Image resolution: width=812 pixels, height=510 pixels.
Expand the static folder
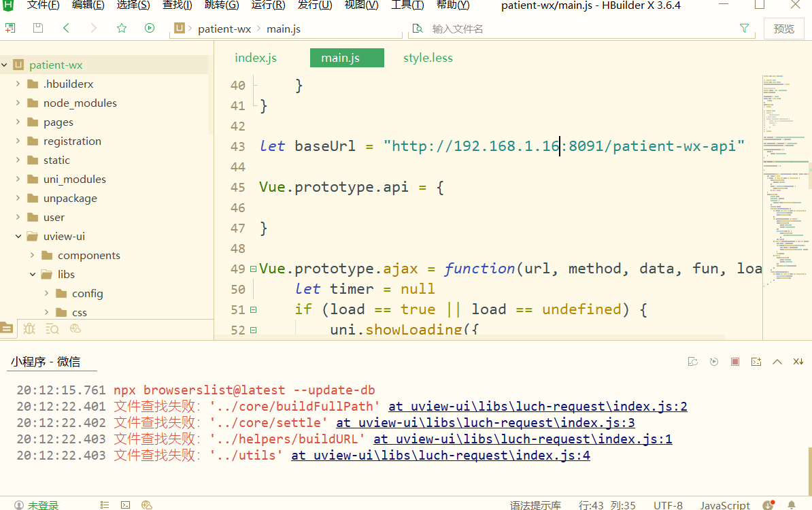pos(18,160)
